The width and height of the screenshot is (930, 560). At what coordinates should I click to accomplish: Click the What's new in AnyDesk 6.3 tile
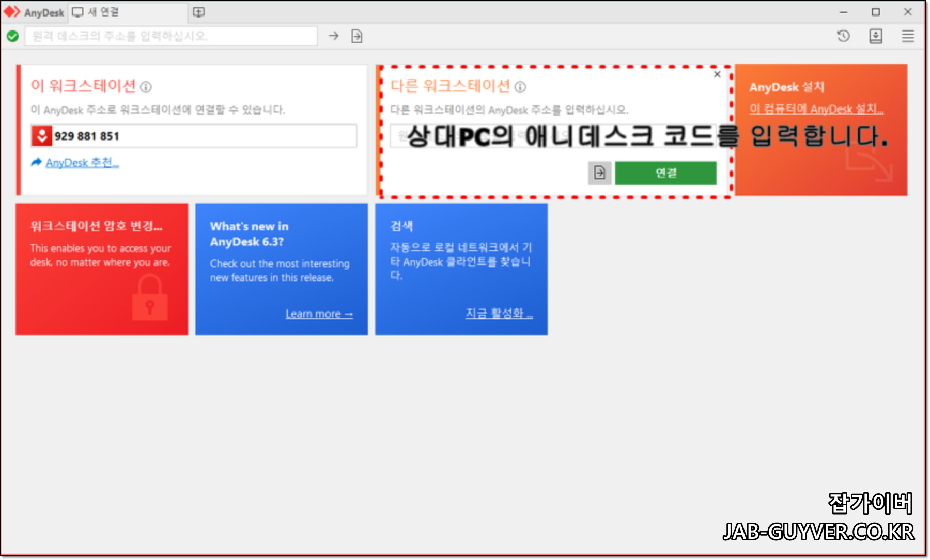282,269
